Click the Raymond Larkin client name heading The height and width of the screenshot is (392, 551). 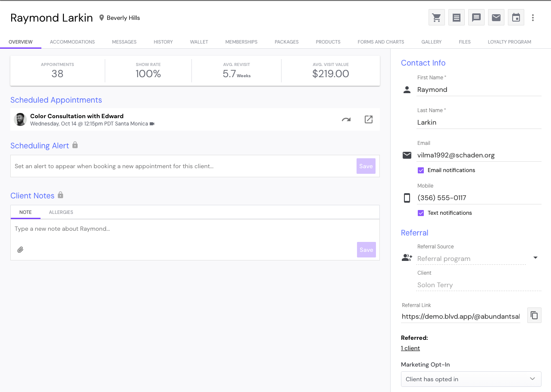click(52, 18)
